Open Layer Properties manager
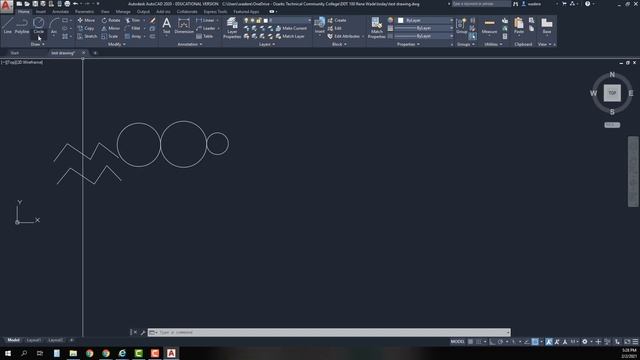 [232, 28]
